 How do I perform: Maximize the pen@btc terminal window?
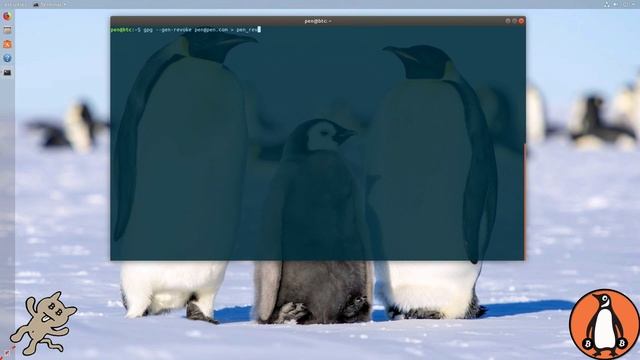pyautogui.click(x=514, y=21)
